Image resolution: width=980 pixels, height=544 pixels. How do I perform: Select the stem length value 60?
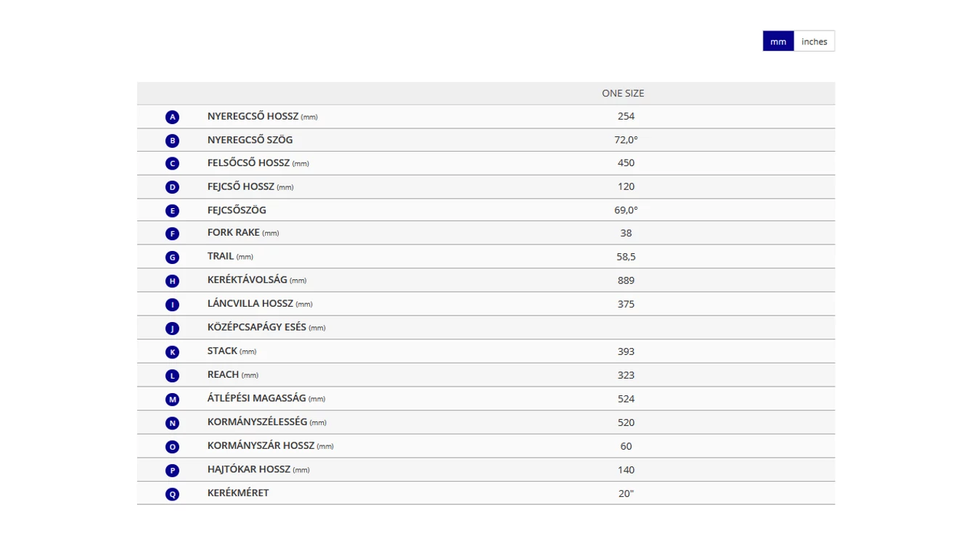tap(626, 446)
